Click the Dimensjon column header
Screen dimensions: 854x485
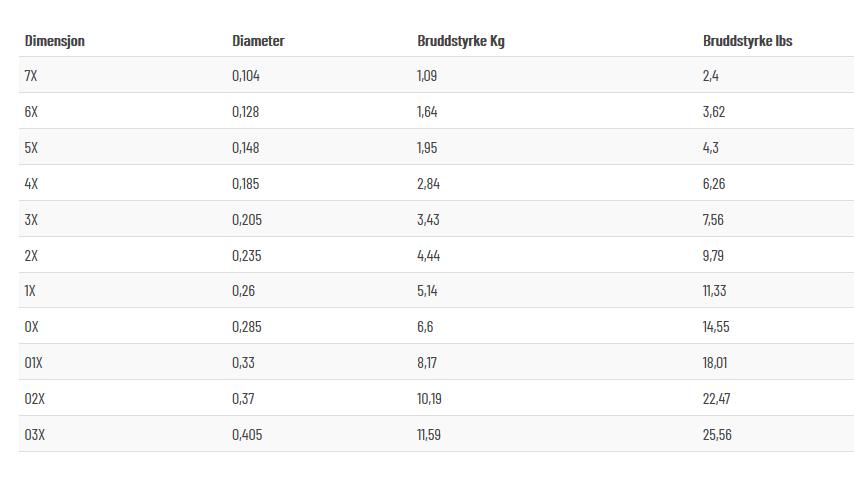(x=54, y=41)
